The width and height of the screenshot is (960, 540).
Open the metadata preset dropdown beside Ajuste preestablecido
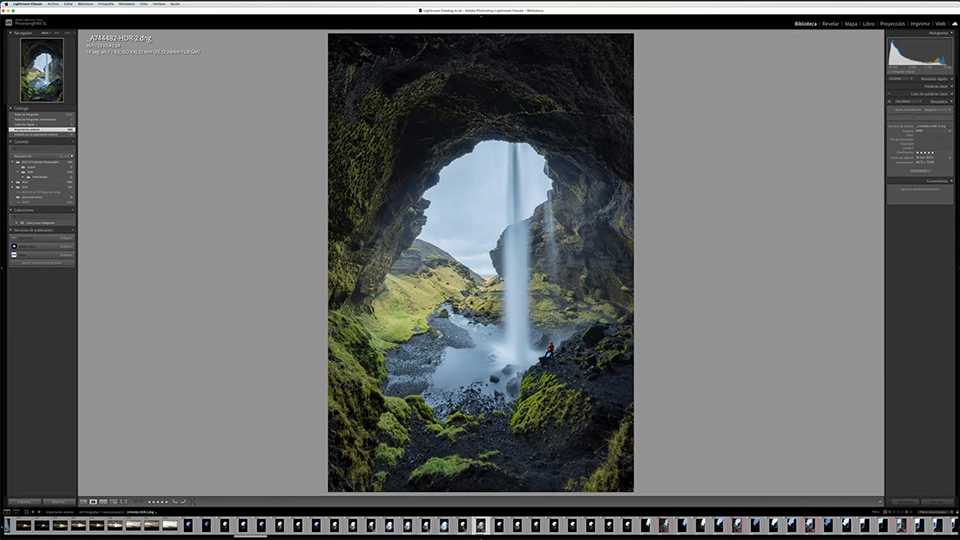(936, 110)
